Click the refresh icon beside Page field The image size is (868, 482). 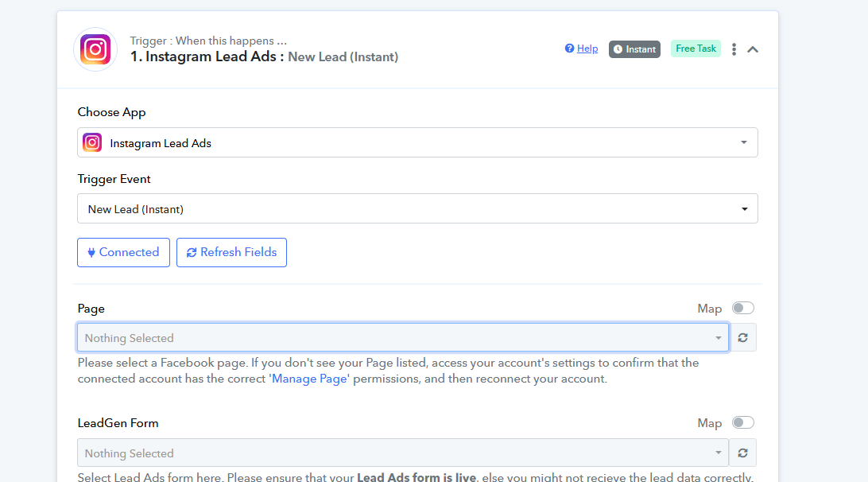coord(743,337)
